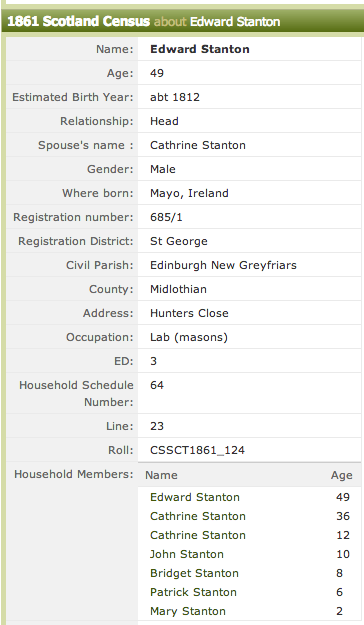Select the bold Edward Stanton name value
This screenshot has height=625, width=364.
click(200, 49)
